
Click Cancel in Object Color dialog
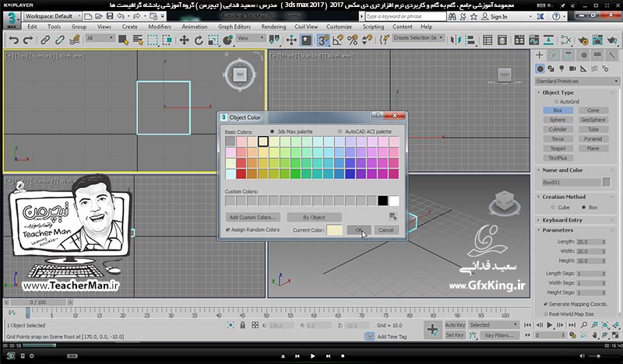tap(385, 229)
